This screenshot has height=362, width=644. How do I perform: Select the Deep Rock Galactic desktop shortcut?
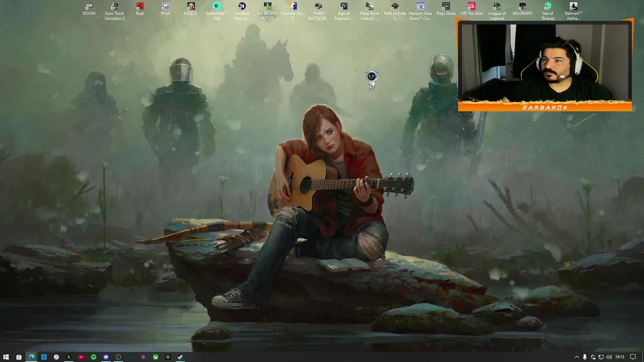[369, 11]
